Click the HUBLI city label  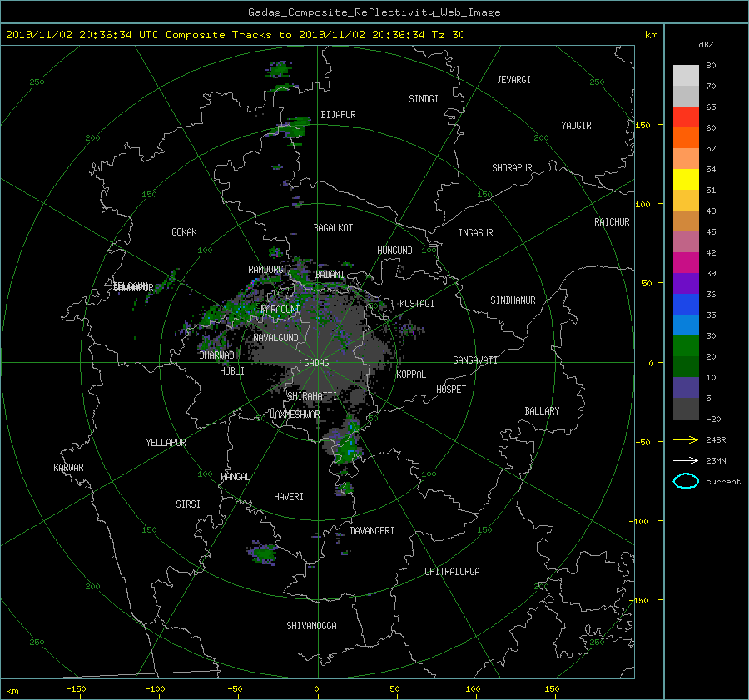click(x=232, y=371)
